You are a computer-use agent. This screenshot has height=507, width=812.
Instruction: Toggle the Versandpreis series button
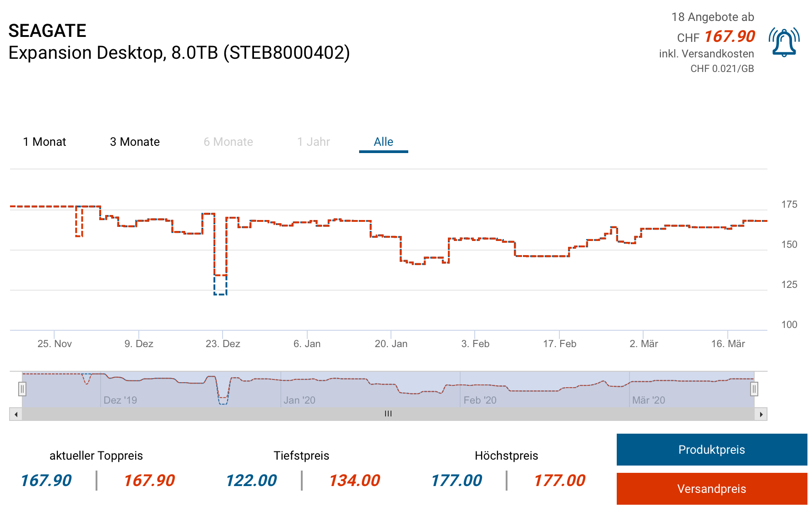point(712,489)
